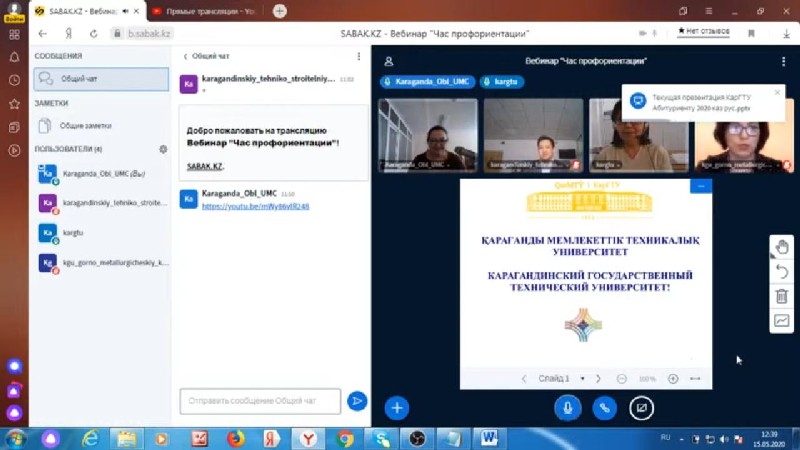Open Windows Start menu
The width and height of the screenshot is (800, 450).
[x=15, y=439]
